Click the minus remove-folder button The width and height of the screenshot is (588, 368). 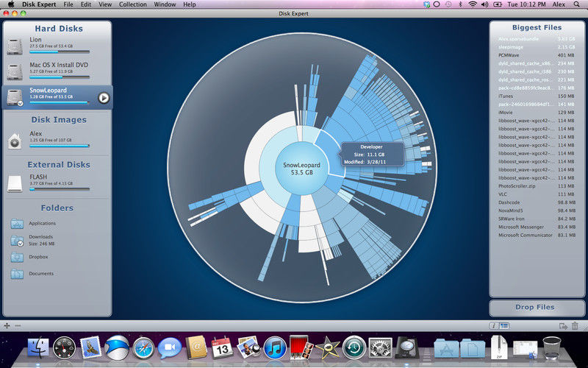pyautogui.click(x=18, y=326)
